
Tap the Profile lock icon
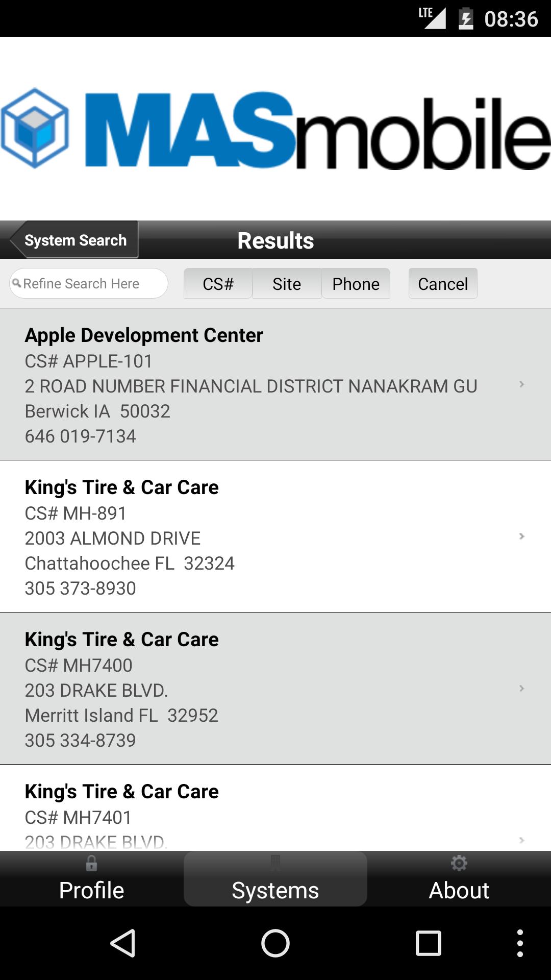tap(91, 863)
